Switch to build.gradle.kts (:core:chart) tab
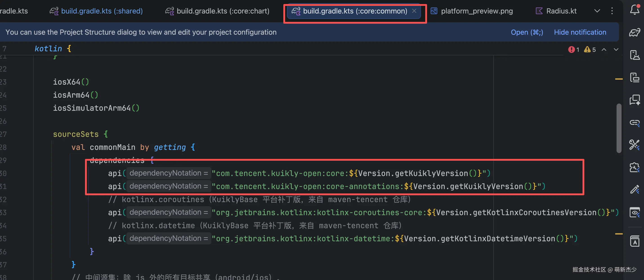 point(217,11)
